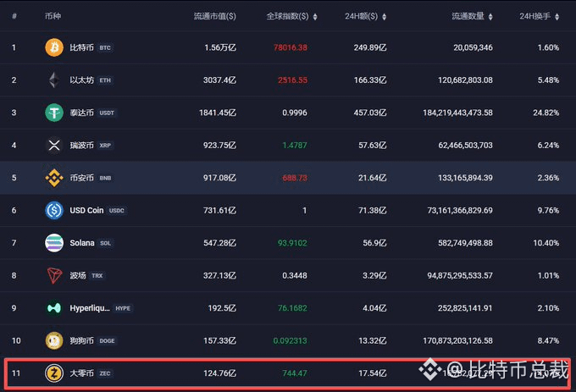This screenshot has height=392, width=576.
Task: Click the Bitcoin BTC coin icon
Action: point(54,47)
